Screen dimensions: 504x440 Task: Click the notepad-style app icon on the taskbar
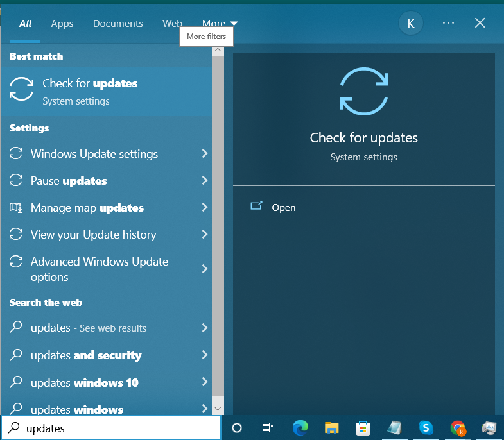pyautogui.click(x=394, y=428)
